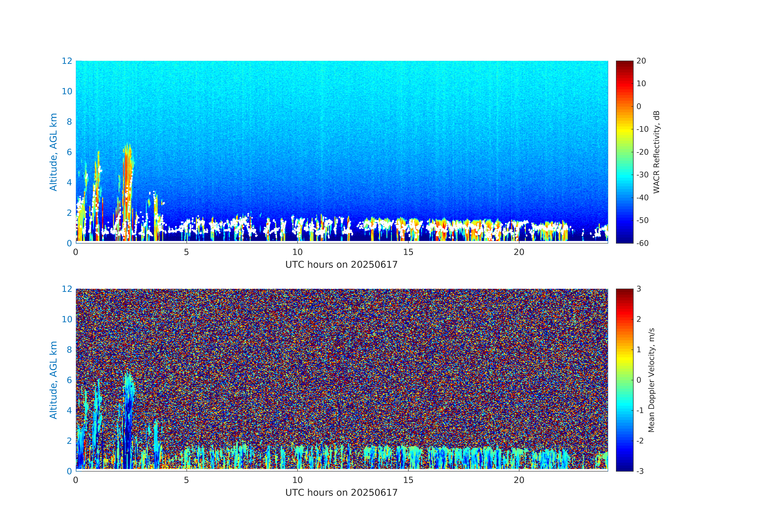Click the WACR Reflectivity colorbar

pos(624,152)
